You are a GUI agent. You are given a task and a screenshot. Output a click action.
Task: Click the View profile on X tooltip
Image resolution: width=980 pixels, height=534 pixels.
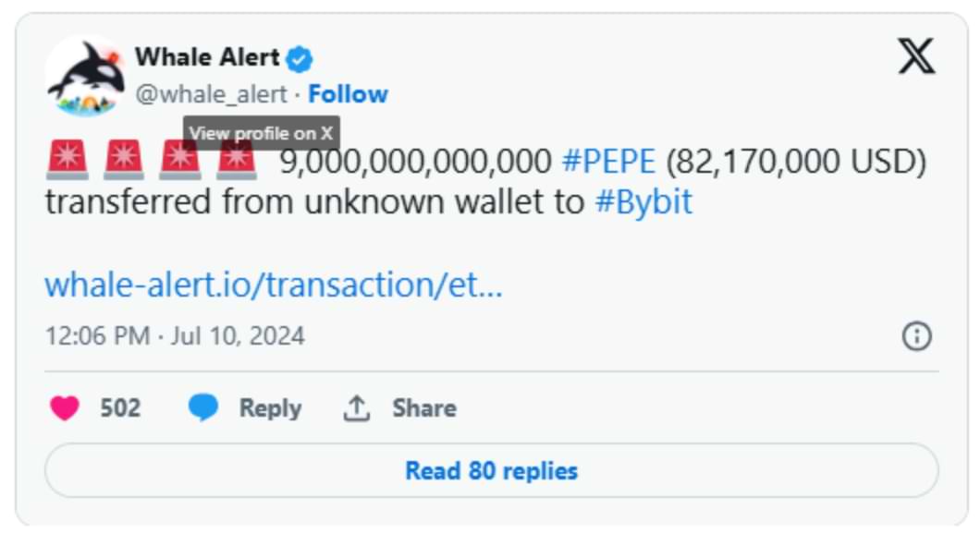(261, 133)
